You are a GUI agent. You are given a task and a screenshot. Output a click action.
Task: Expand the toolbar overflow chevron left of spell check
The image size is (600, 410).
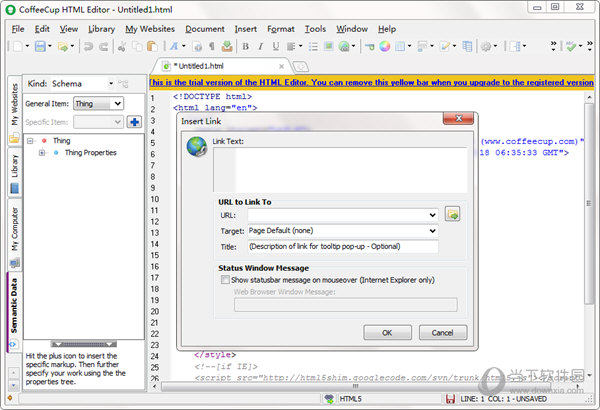553,46
